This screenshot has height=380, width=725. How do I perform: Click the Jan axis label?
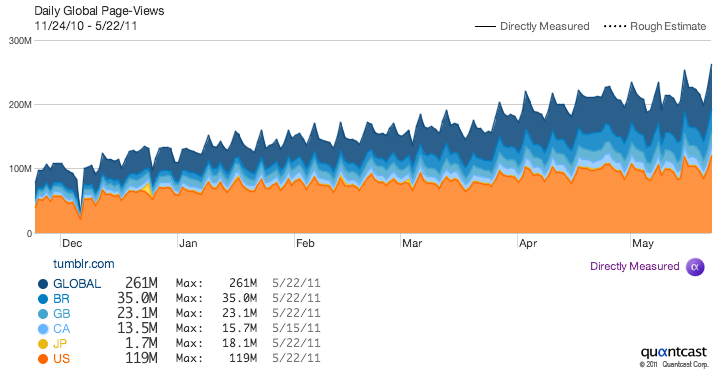point(188,243)
